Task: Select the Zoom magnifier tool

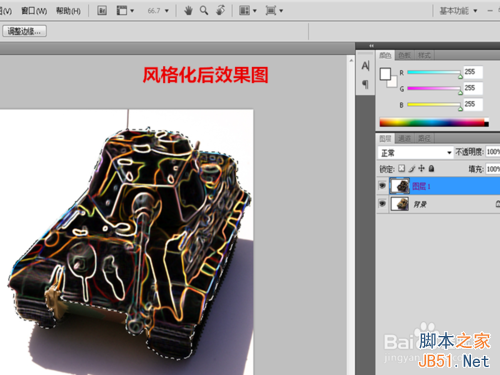Action: (x=204, y=11)
